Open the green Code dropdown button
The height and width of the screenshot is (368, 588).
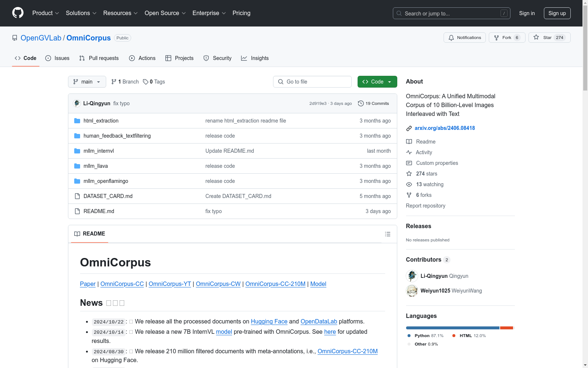point(377,82)
